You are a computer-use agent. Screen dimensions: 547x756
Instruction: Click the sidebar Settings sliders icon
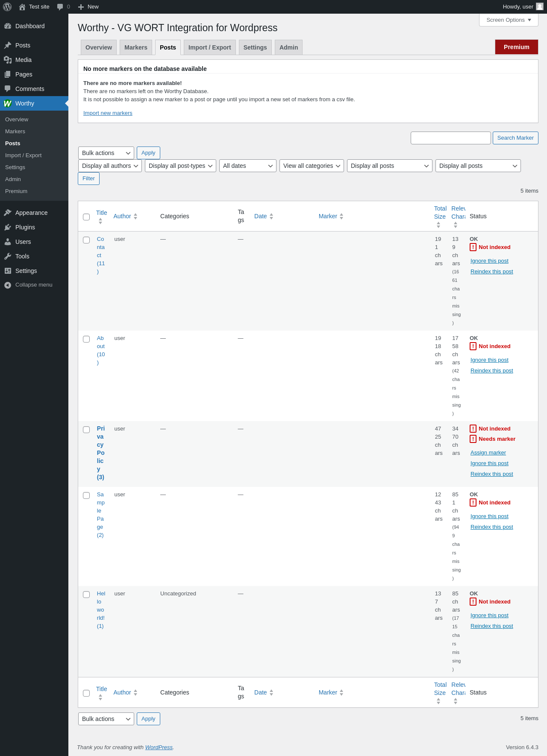pos(8,271)
